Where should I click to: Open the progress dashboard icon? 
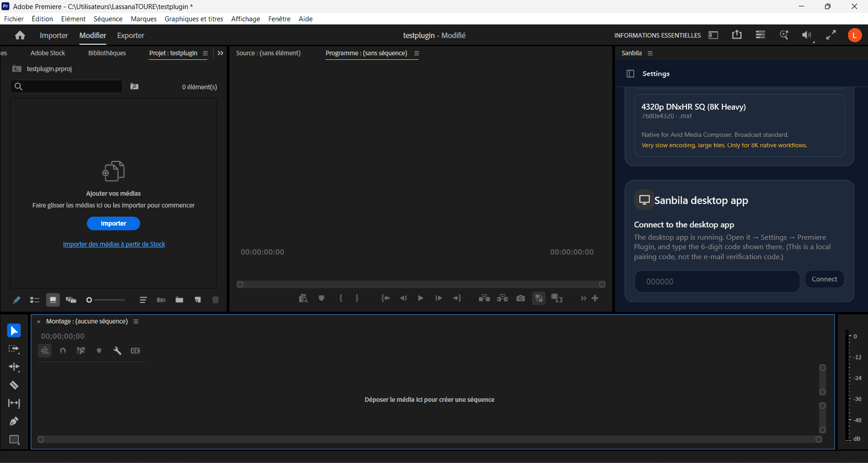coord(760,35)
